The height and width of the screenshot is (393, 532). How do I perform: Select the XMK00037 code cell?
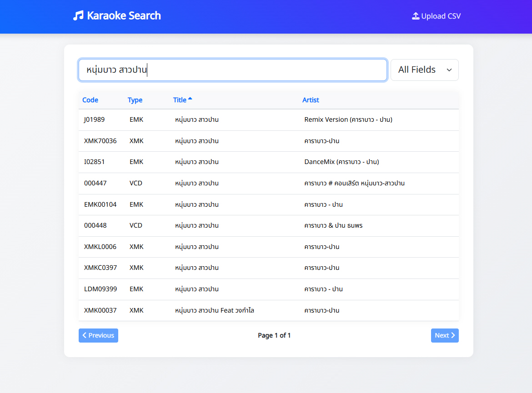(100, 311)
